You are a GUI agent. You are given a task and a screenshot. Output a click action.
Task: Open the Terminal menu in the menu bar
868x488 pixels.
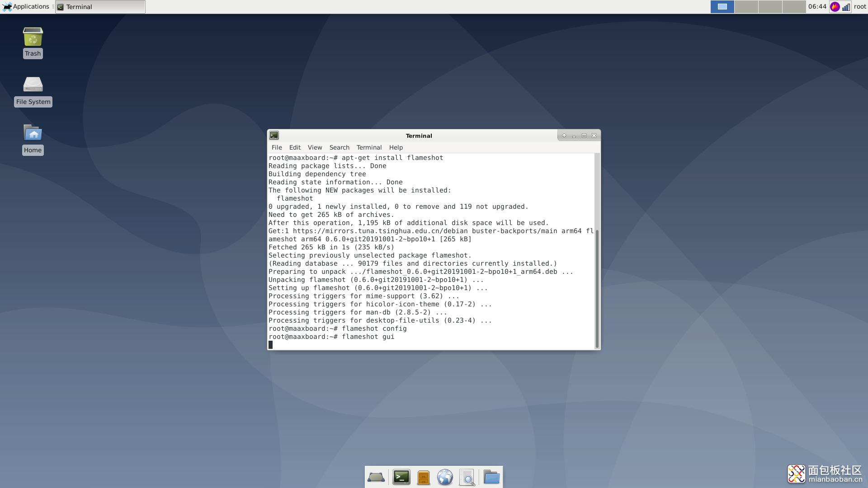coord(369,147)
